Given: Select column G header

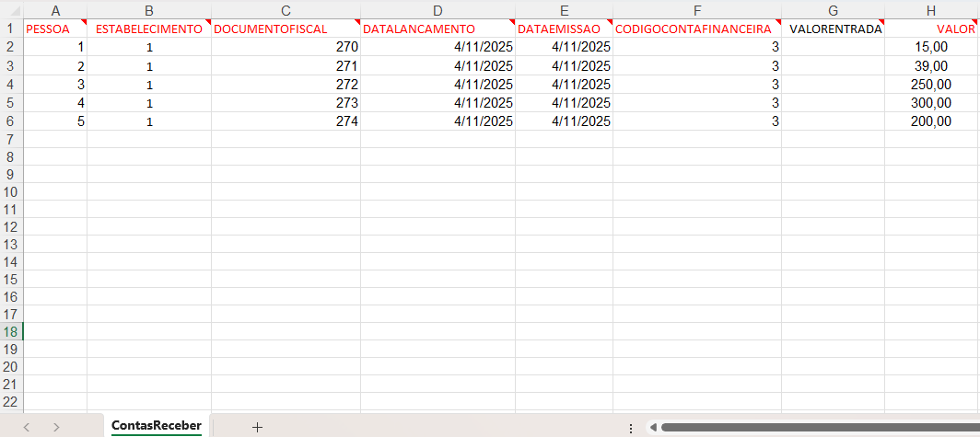Looking at the screenshot, I should [x=833, y=10].
